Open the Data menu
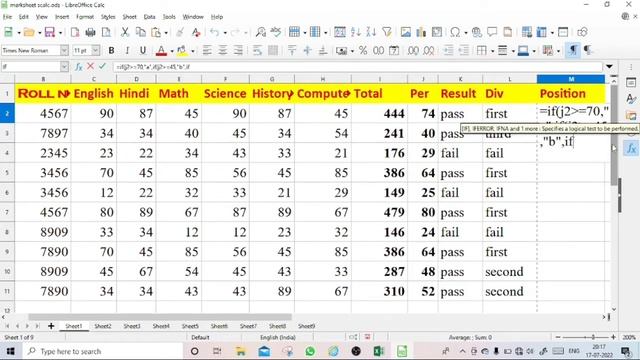The image size is (640, 360). (149, 17)
